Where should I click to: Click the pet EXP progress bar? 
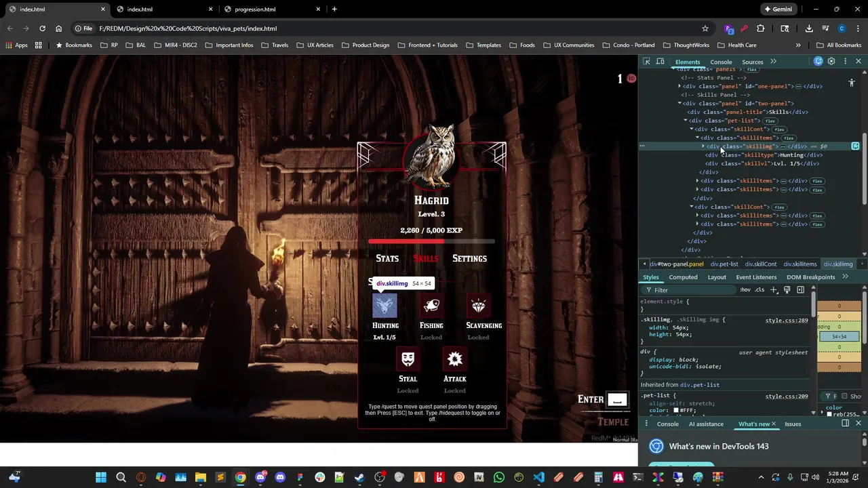(431, 241)
